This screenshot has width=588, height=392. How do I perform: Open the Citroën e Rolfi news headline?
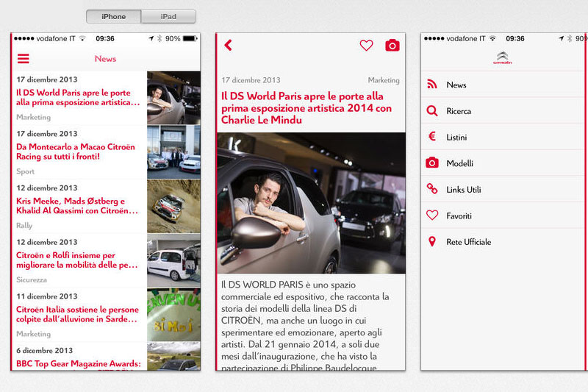[x=76, y=260]
